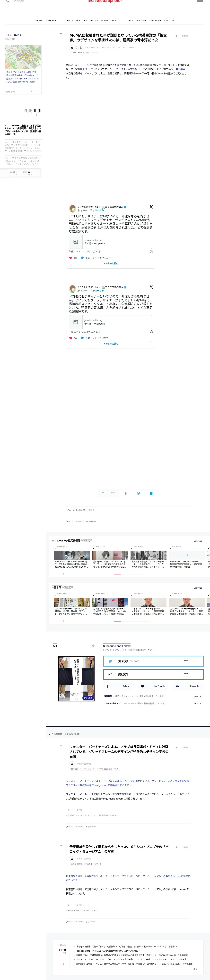Image resolution: width=210 pixels, height=980 pixels.
Task: Open 2025.7.27 中銀カプセルタワー related article thumbnail
Action: coord(72,555)
